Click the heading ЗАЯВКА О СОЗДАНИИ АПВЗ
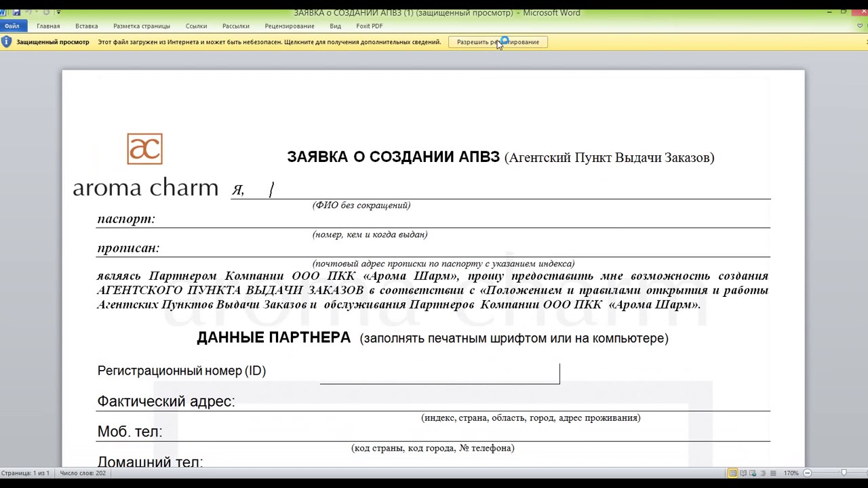This screenshot has width=868, height=488. (393, 157)
